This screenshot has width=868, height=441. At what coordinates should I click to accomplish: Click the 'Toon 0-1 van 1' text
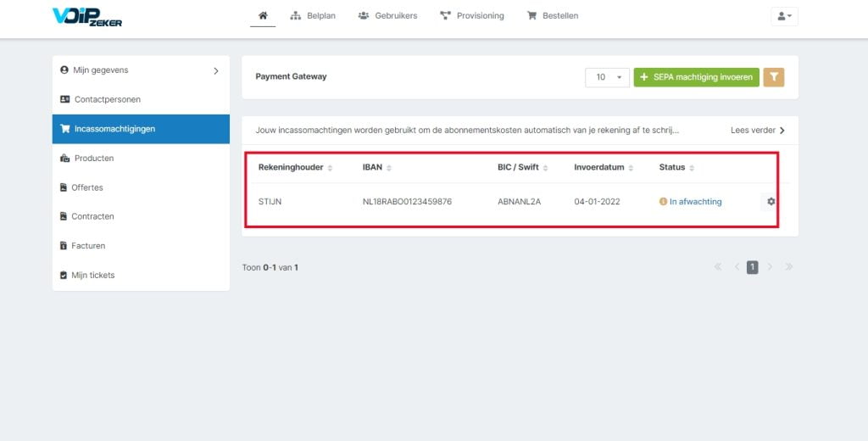click(270, 268)
